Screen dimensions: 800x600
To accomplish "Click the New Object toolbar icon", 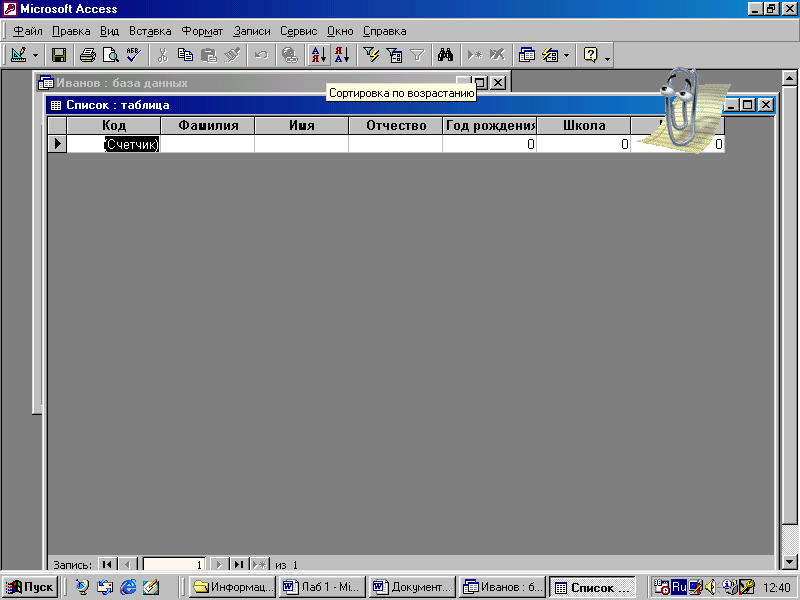I will point(550,55).
